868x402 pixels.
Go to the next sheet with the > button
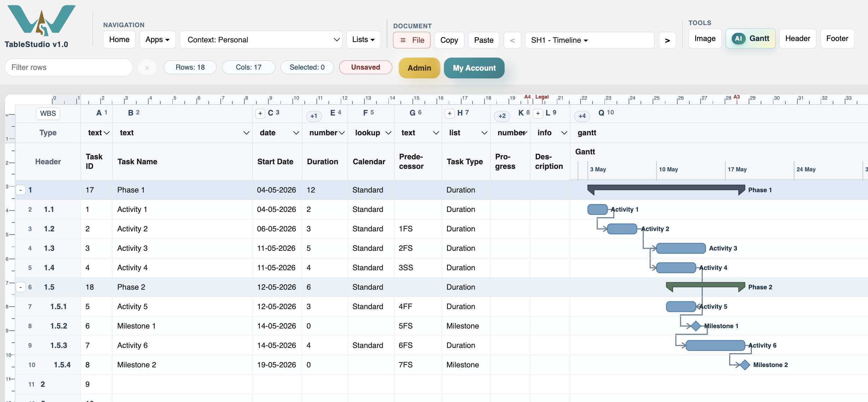click(x=667, y=40)
